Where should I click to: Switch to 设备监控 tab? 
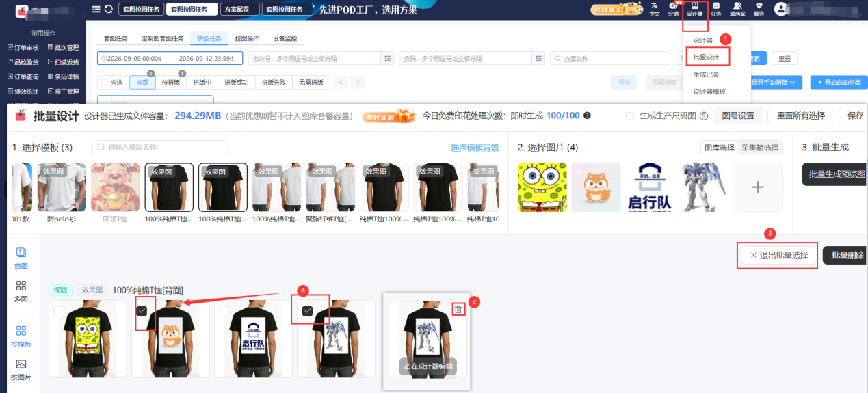pyautogui.click(x=284, y=38)
